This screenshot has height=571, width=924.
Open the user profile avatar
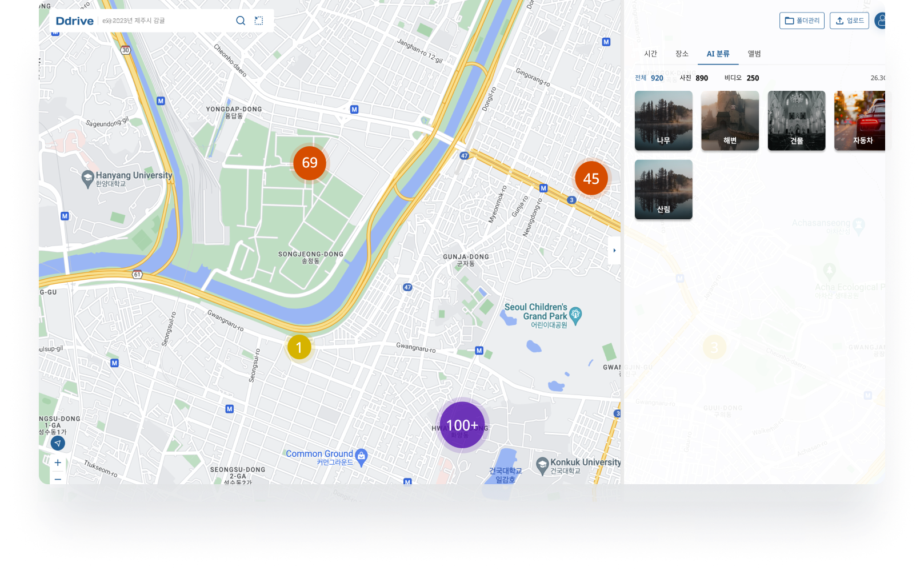pos(882,21)
